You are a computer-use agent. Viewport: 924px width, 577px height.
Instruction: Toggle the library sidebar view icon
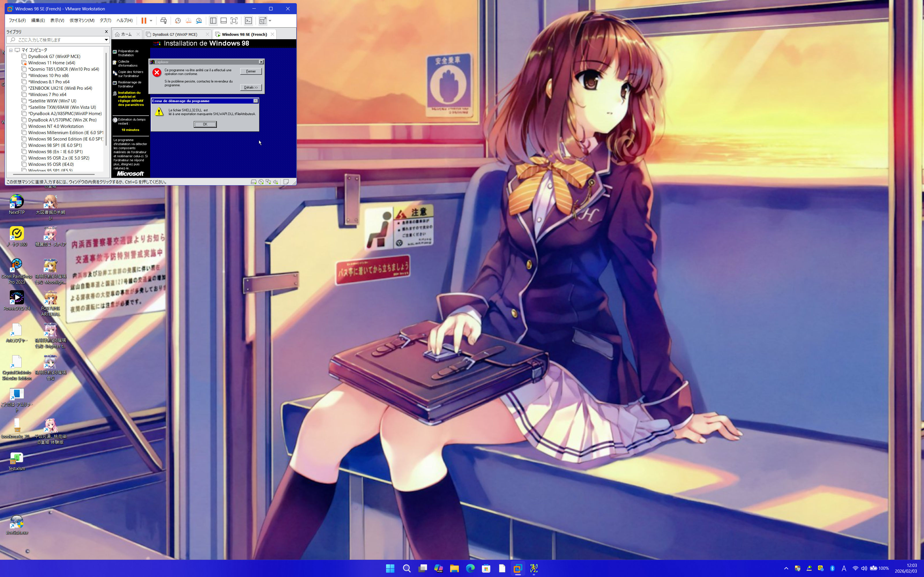(213, 20)
